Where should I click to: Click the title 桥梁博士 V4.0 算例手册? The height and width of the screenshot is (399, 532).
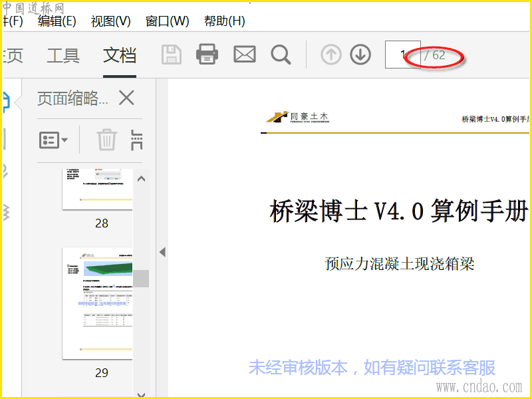[x=399, y=211]
